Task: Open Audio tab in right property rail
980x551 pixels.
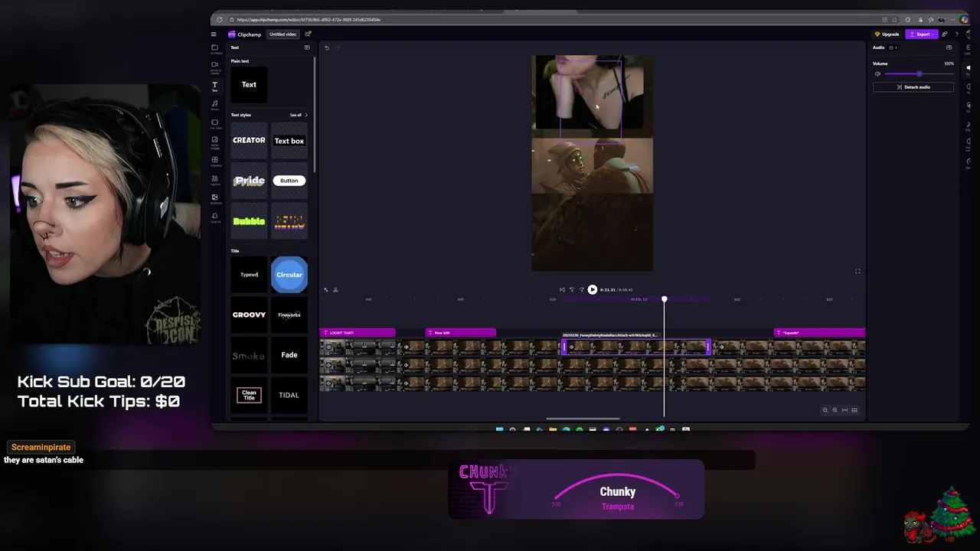Action: pos(969,67)
